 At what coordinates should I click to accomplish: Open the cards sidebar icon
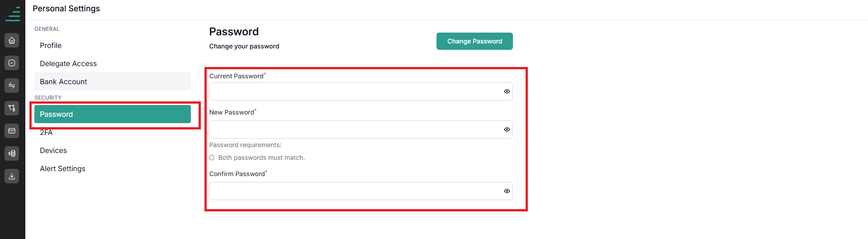[x=12, y=131]
